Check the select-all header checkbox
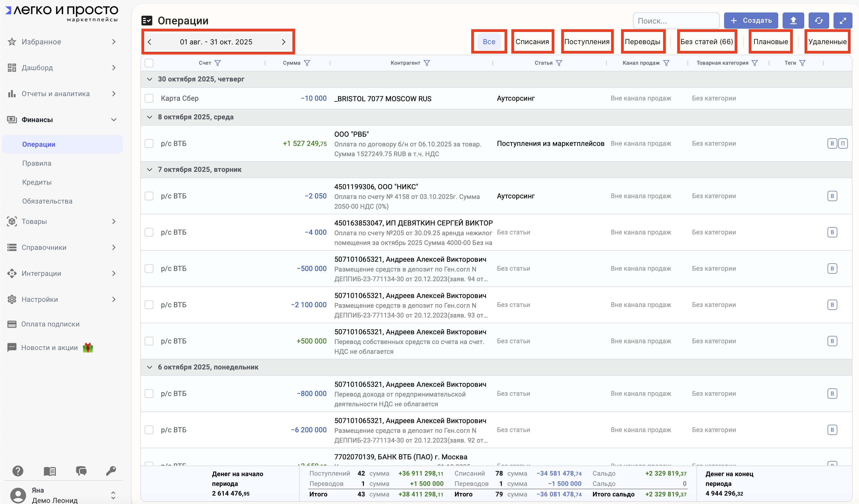 [149, 63]
